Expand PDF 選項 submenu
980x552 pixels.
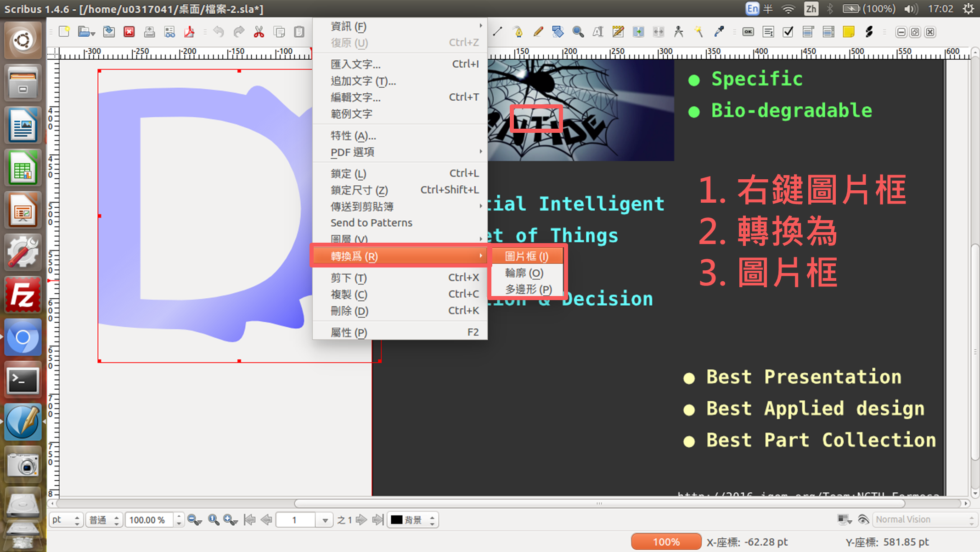pos(400,152)
